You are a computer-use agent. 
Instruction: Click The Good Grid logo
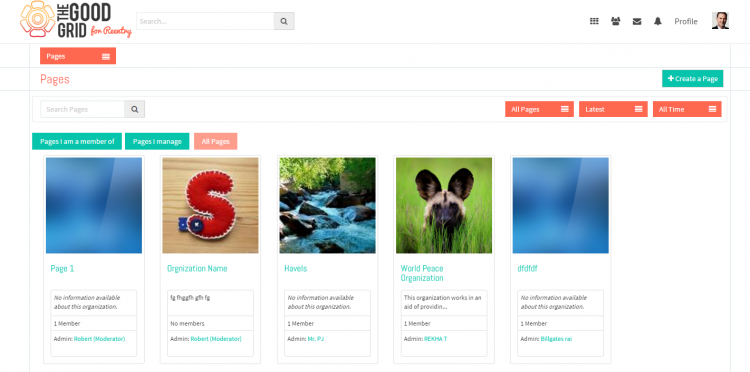[75, 20]
